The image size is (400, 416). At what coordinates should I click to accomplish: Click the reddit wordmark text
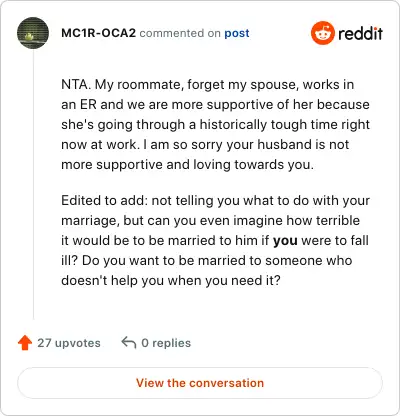click(x=360, y=33)
